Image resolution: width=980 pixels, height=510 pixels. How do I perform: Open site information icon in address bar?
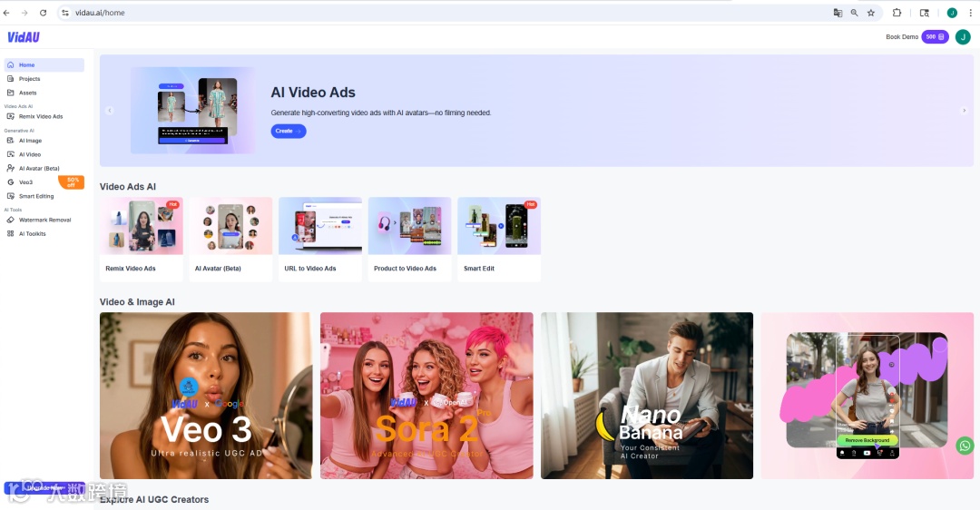tap(65, 13)
